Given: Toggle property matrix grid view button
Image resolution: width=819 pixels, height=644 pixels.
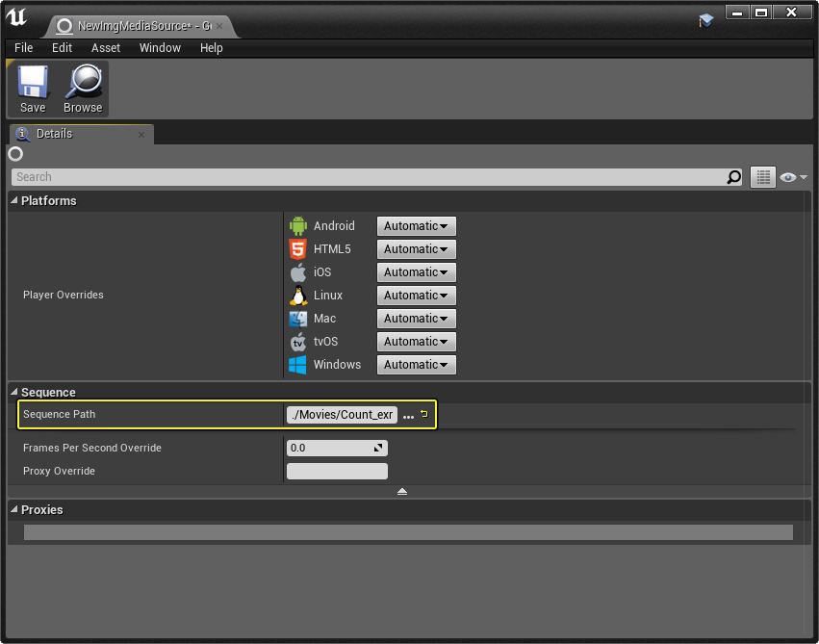Looking at the screenshot, I should [x=763, y=177].
